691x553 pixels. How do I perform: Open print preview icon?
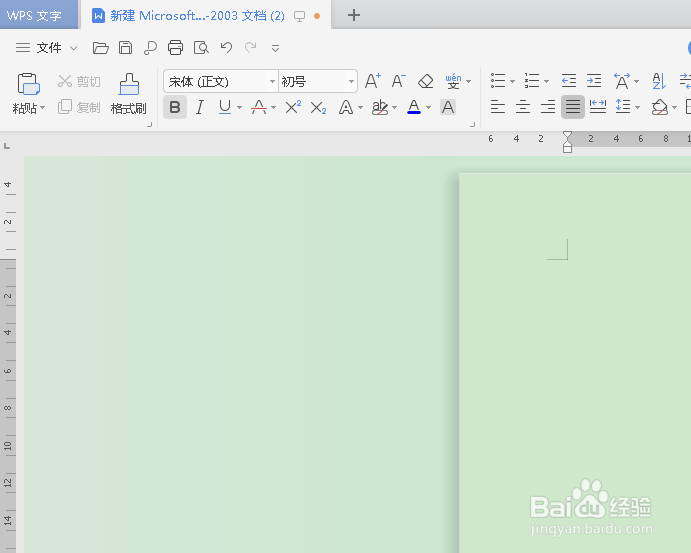(201, 48)
